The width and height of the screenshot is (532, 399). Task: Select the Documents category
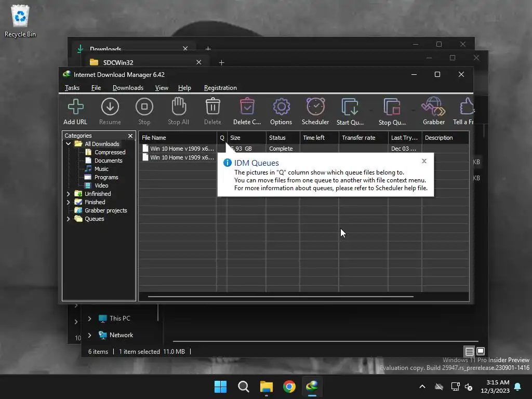(108, 161)
